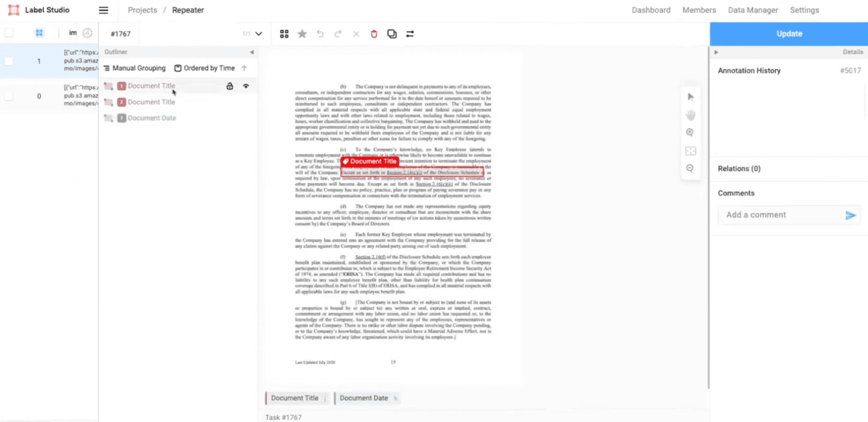
Task: Expand the annotation selector chevron dropdown
Action: (258, 34)
